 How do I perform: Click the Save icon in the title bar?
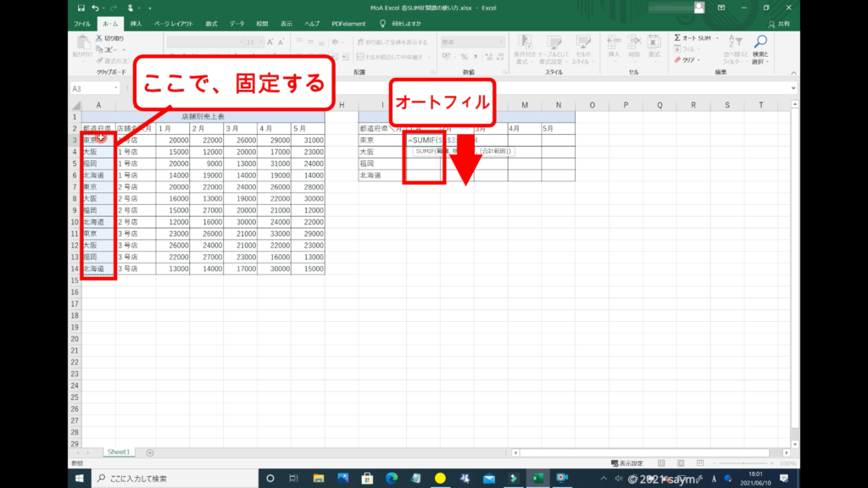point(80,8)
